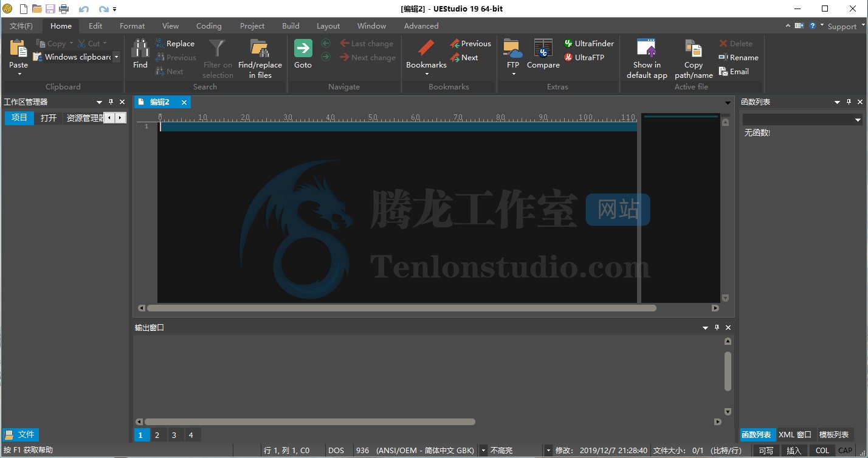Open the document tab list arrow
The height and width of the screenshot is (458, 868).
pos(728,103)
